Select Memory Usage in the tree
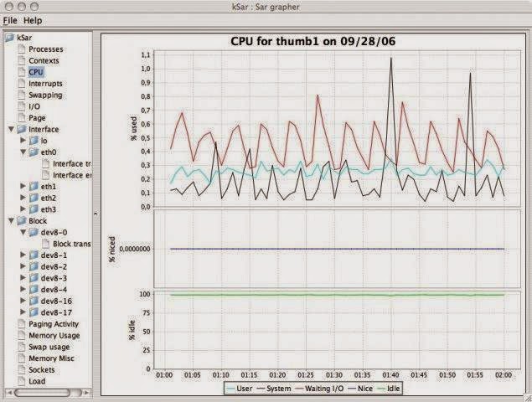This screenshot has height=402, width=532. [54, 336]
